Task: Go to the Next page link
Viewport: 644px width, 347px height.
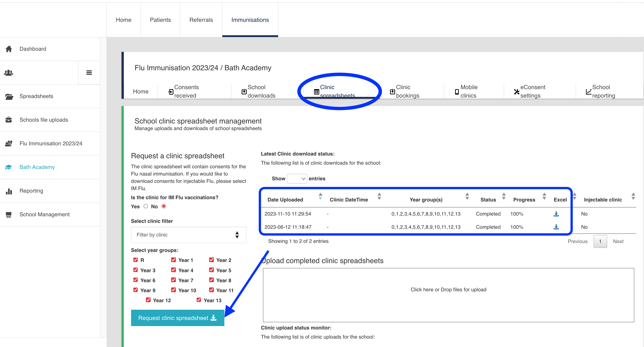Action: click(x=618, y=241)
